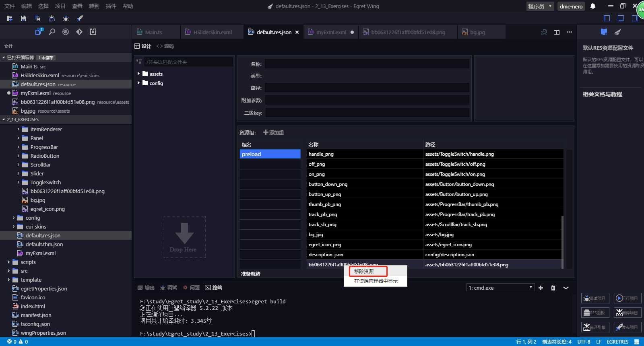Click the RES面板 button
Viewport: 644px width, 346px height.
click(595, 313)
